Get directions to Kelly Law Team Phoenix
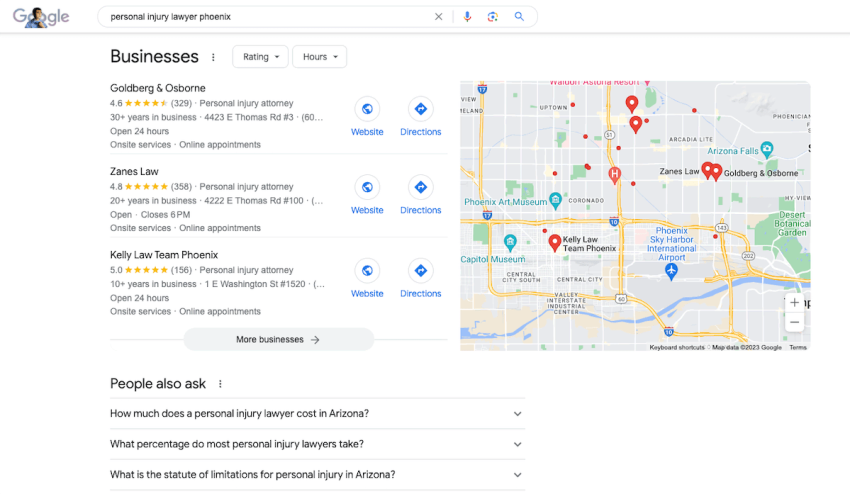This screenshot has width=850, height=494. click(420, 270)
